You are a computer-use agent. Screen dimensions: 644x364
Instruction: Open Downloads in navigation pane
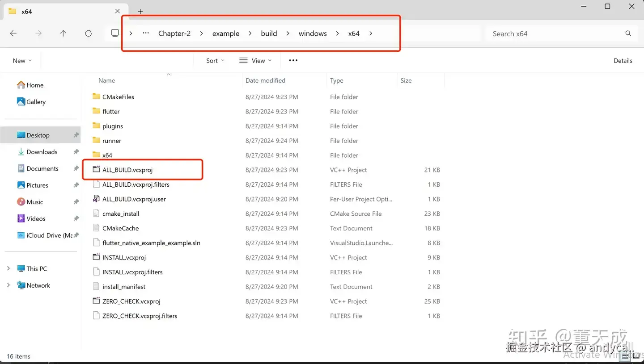click(38, 152)
